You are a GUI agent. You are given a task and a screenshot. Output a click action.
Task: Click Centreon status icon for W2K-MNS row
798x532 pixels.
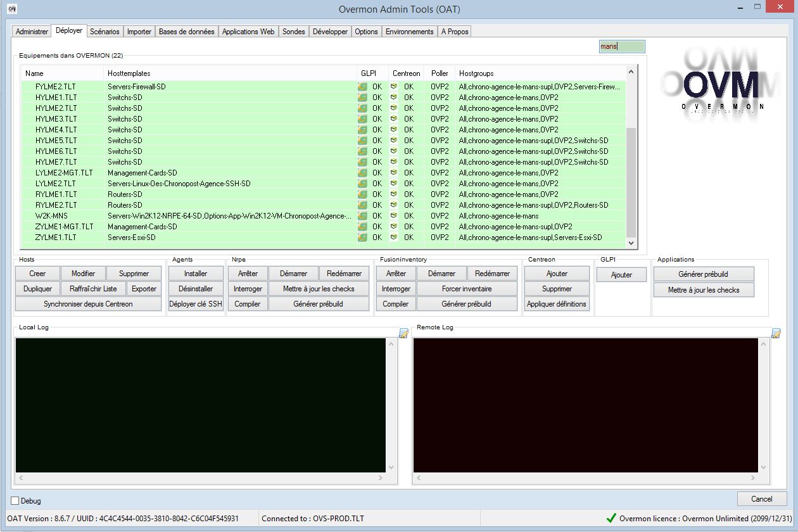point(394,216)
